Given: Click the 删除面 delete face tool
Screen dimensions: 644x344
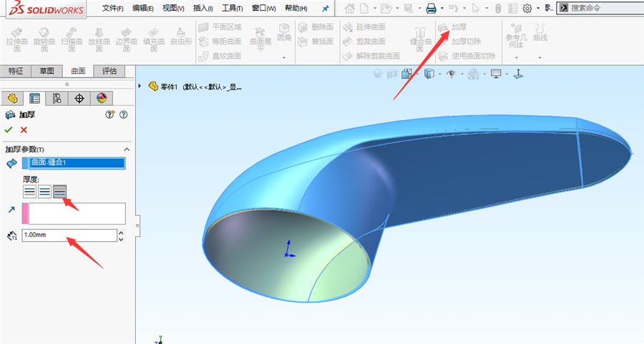Looking at the screenshot, I should click(x=316, y=27).
